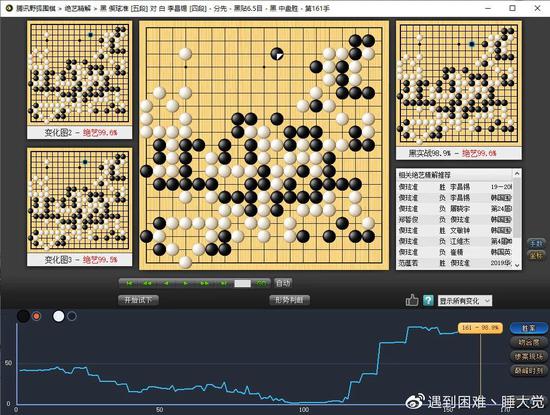Viewport: 550px width, 415px height.
Task: Open the recommended game with 江维杰
Action: [x=455, y=241]
